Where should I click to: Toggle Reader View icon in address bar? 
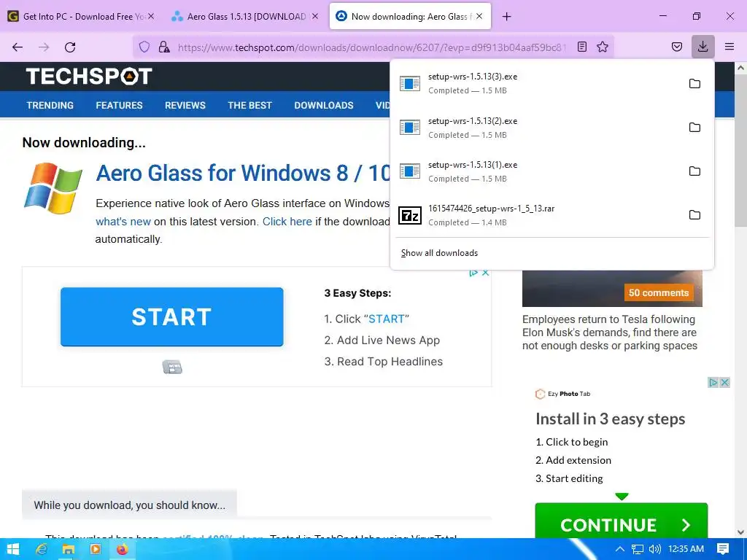(x=581, y=47)
